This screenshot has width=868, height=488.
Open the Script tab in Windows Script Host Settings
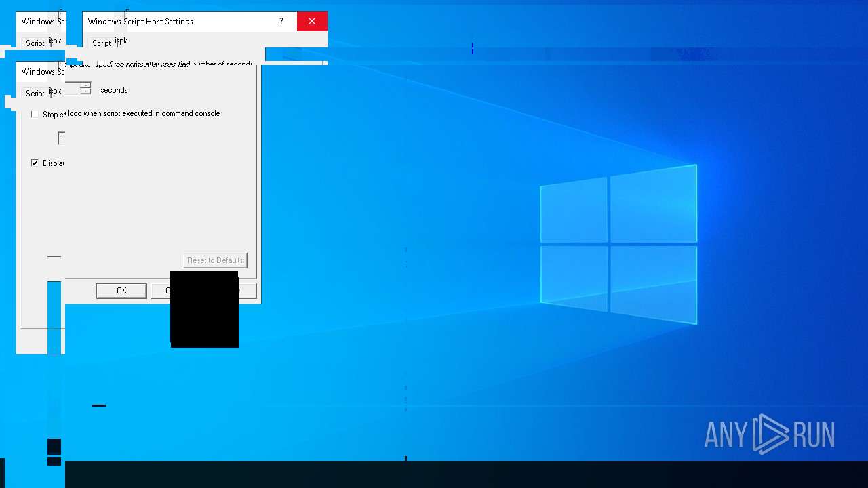tap(101, 43)
